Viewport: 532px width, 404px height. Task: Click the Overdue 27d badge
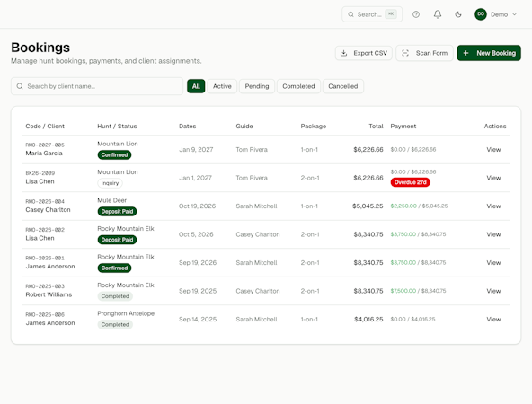pos(410,182)
